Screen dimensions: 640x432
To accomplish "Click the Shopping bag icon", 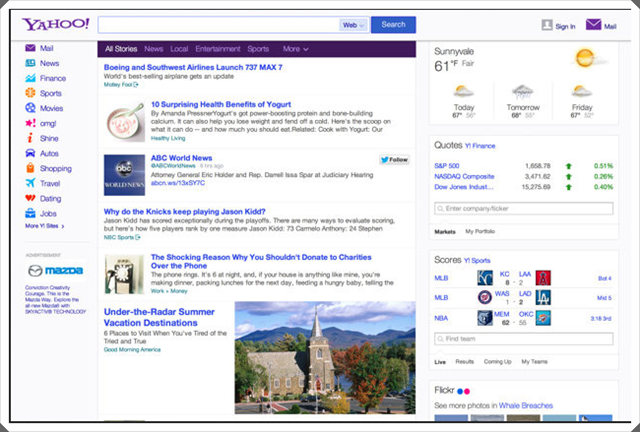I will pos(30,168).
